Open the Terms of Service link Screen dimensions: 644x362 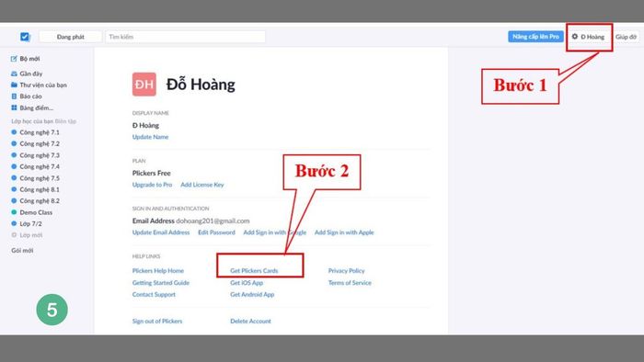click(x=350, y=283)
